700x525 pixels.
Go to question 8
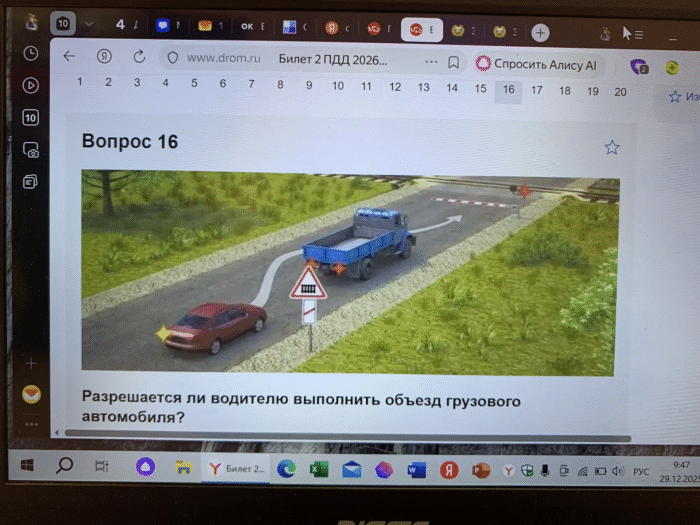point(280,85)
